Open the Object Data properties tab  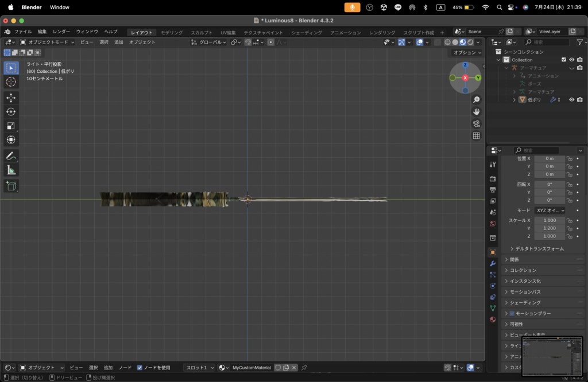coord(493,308)
